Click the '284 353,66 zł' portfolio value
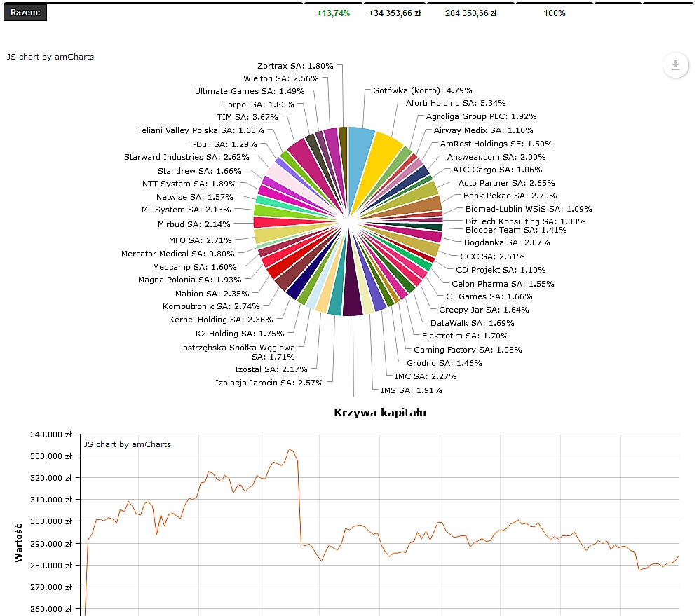699x616 pixels. point(470,13)
